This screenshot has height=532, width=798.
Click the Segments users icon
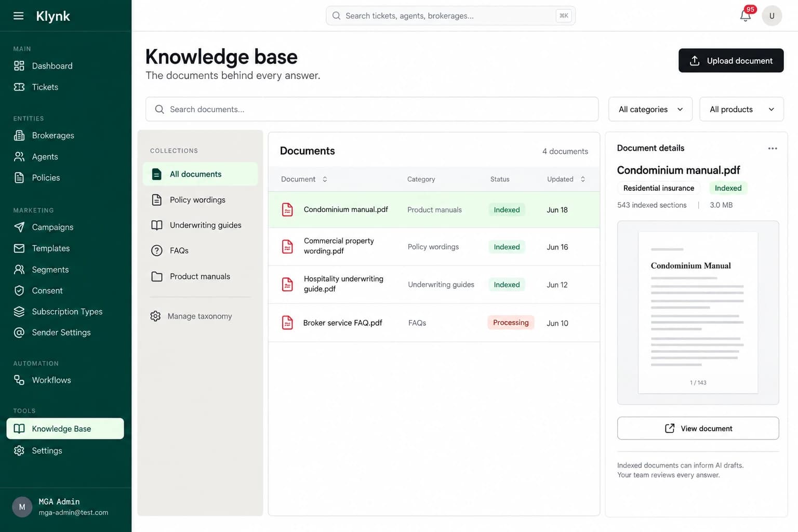coord(19,269)
